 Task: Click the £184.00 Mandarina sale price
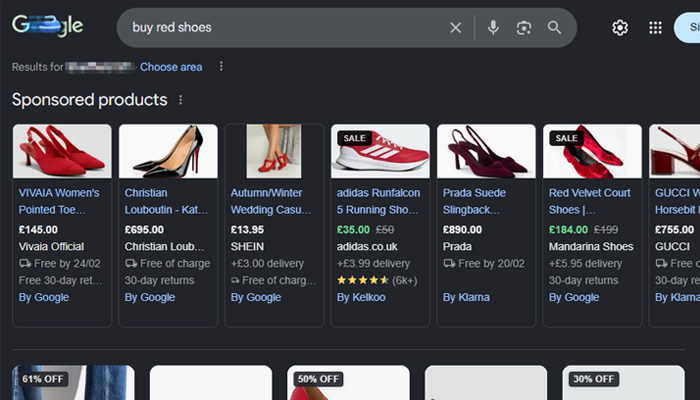tap(568, 230)
